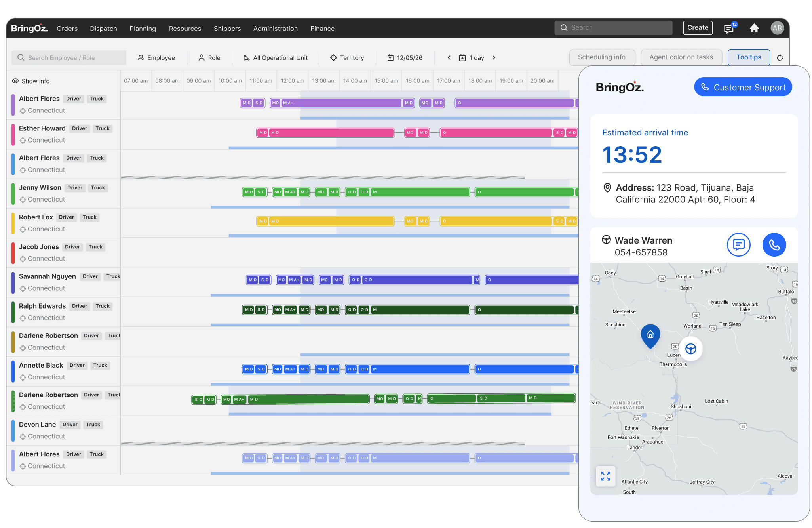This screenshot has height=528, width=812.
Task: Select Esther Howard's first pink M D task
Action: [x=263, y=133]
